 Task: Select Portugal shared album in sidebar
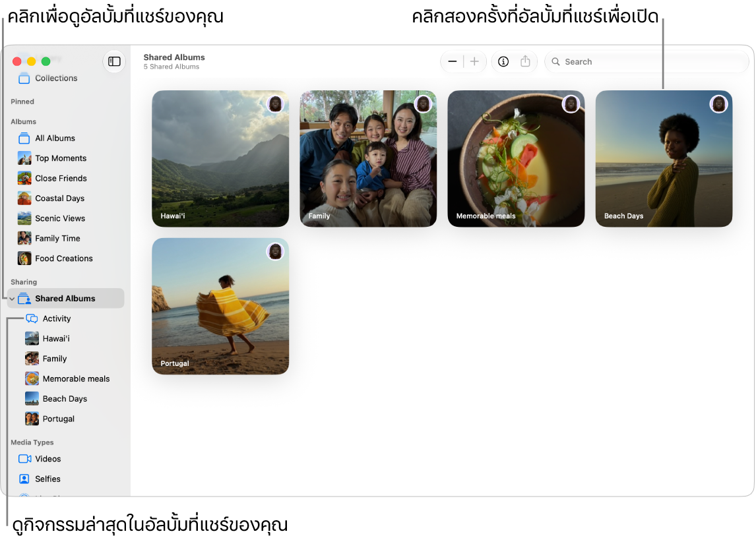click(65, 419)
